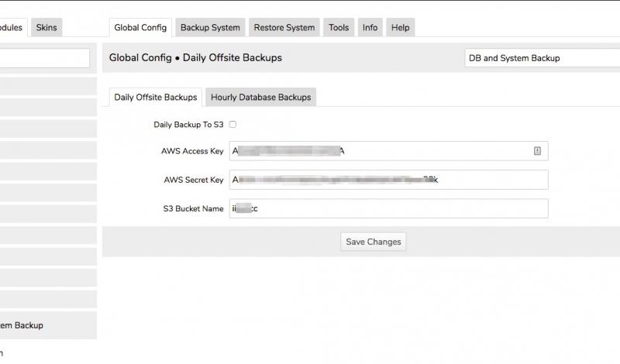Open the DB and System Backup dropdown
Screen dimensions: 620x364
coord(542,58)
